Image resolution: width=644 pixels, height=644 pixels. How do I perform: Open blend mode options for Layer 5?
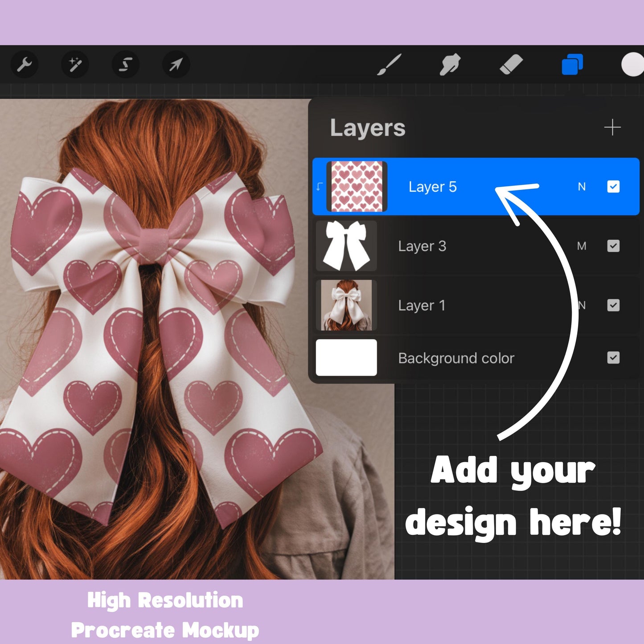tap(582, 187)
